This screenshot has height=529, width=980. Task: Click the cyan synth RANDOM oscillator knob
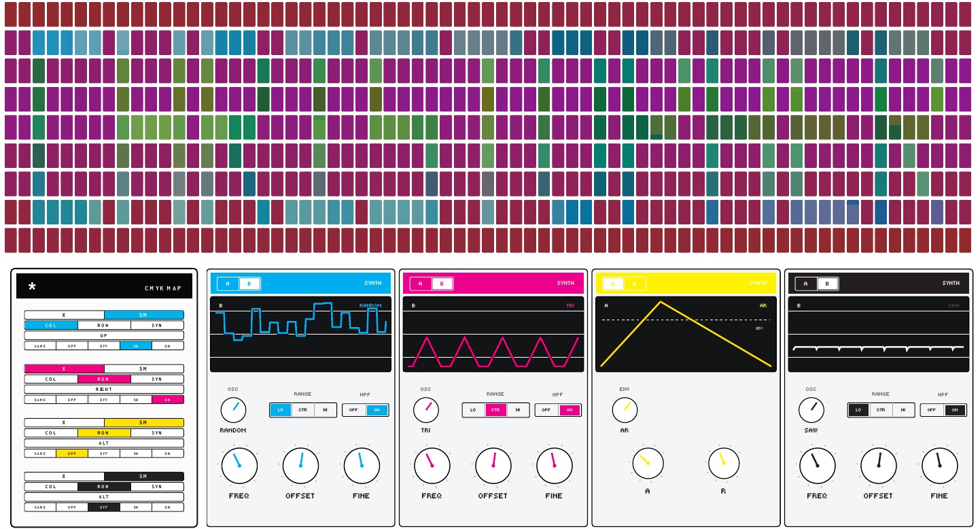(x=233, y=410)
